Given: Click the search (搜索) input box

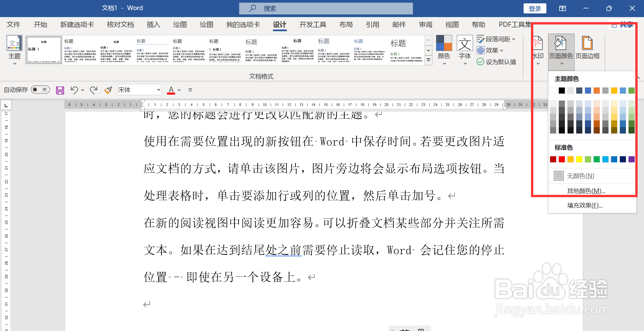Looking at the screenshot, I should coord(326,8).
